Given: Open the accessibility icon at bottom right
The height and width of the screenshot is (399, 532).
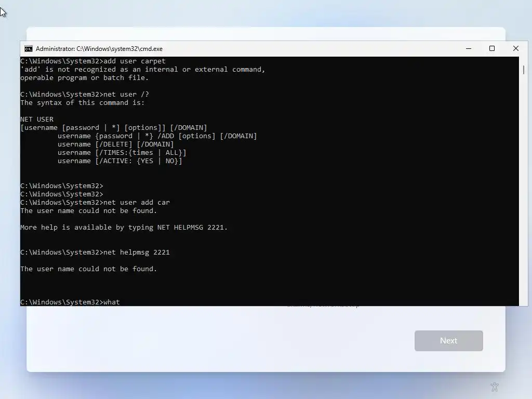Looking at the screenshot, I should click(x=495, y=387).
